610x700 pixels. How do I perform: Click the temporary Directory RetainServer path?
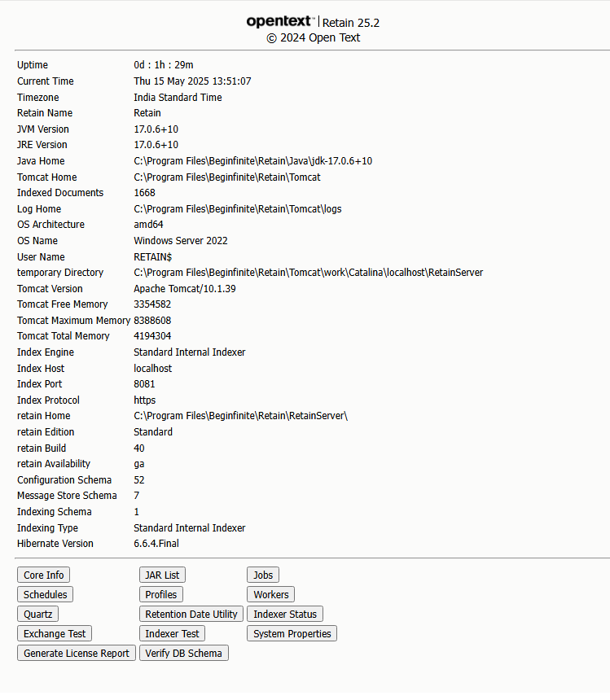(308, 273)
